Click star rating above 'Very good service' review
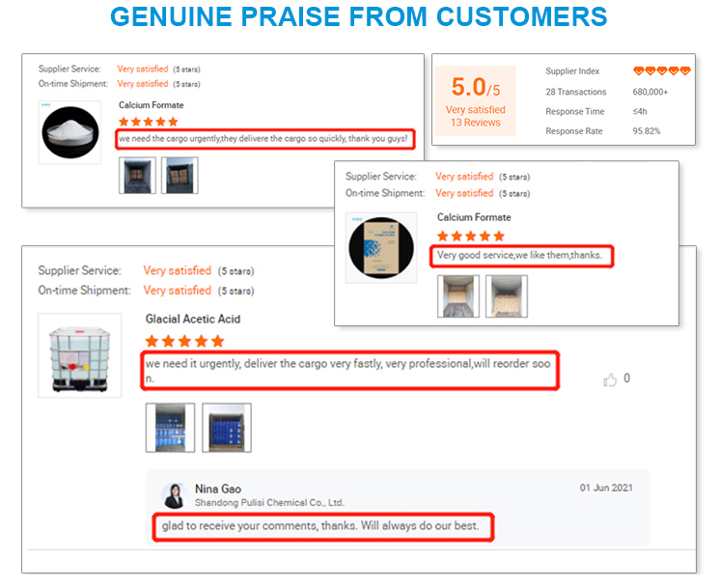This screenshot has height=588, width=720. click(x=470, y=237)
